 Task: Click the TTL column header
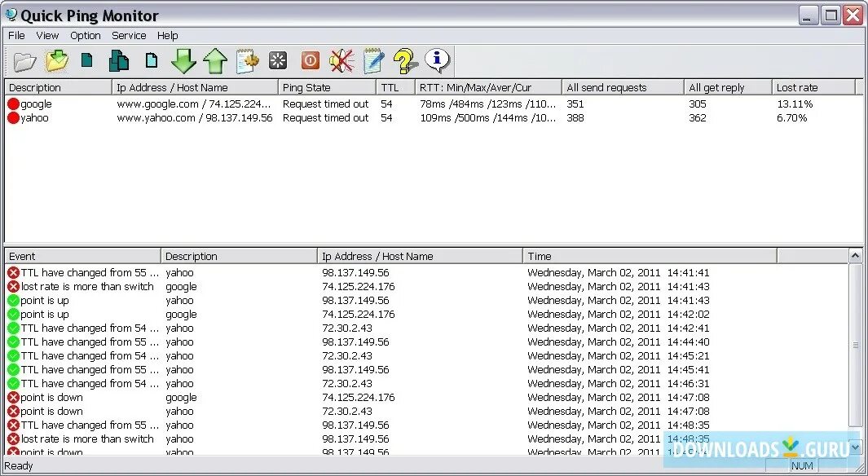(396, 87)
